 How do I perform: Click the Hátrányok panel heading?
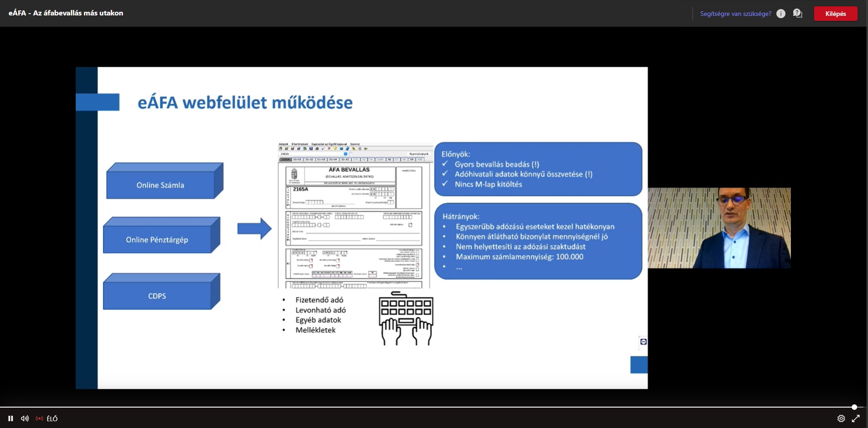(x=461, y=216)
